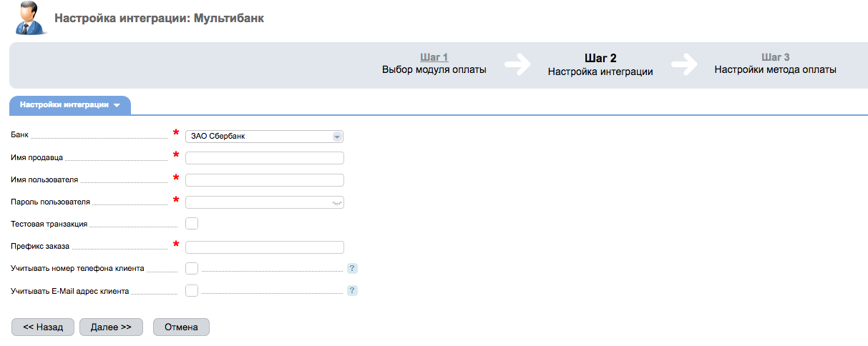Open the Банк dropdown showing ЗАО Сбербанк
This screenshot has width=868, height=346.
point(265,136)
